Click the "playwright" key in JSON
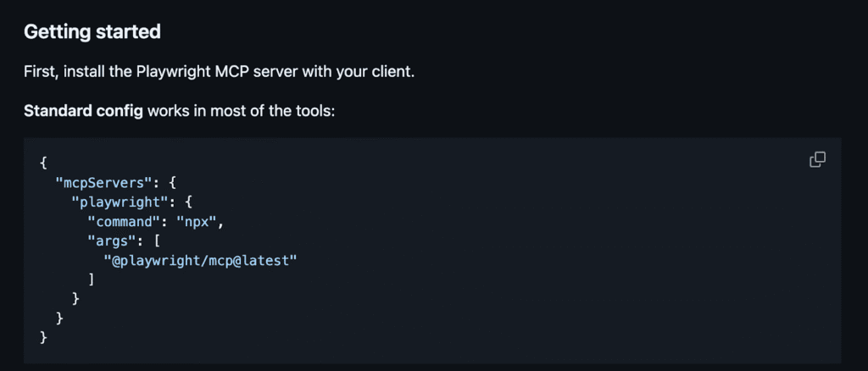Screen dimensions: 868x371 click(119, 202)
